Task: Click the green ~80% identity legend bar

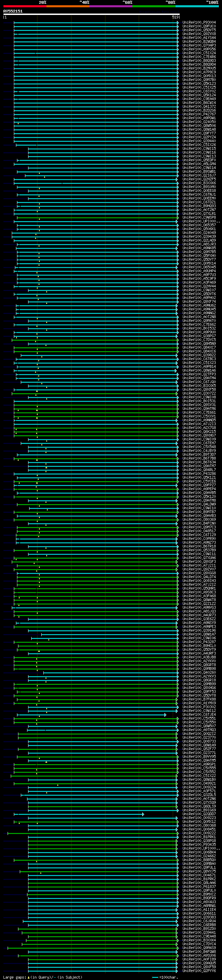Action: [154, 6]
